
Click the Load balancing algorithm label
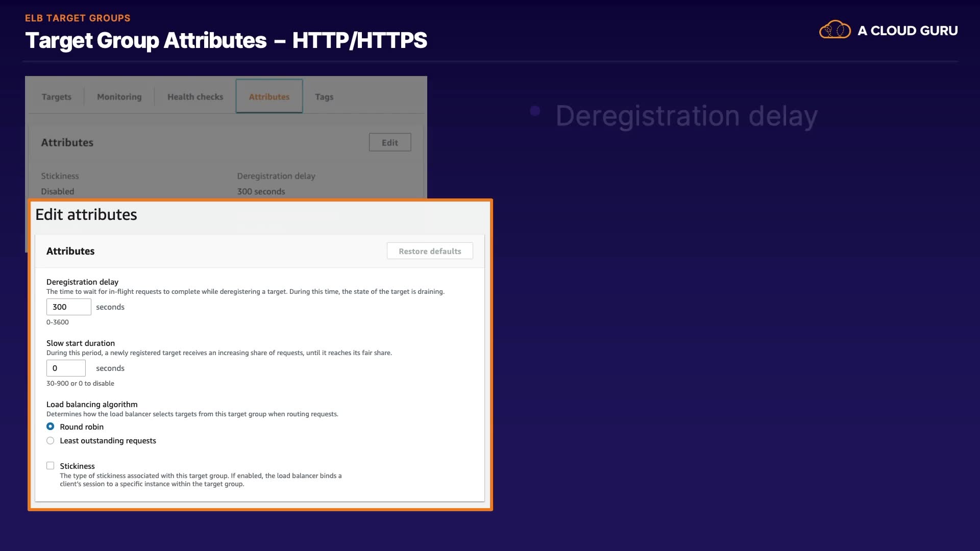coord(92,405)
